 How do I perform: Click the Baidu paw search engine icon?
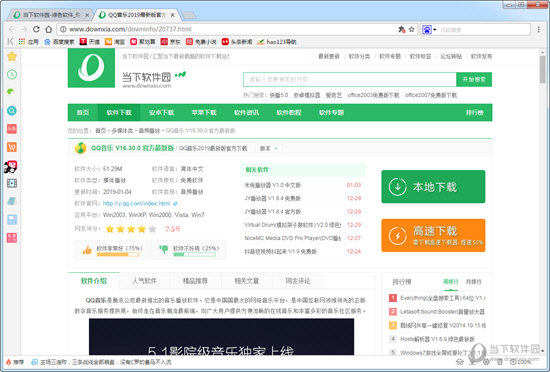click(x=427, y=29)
